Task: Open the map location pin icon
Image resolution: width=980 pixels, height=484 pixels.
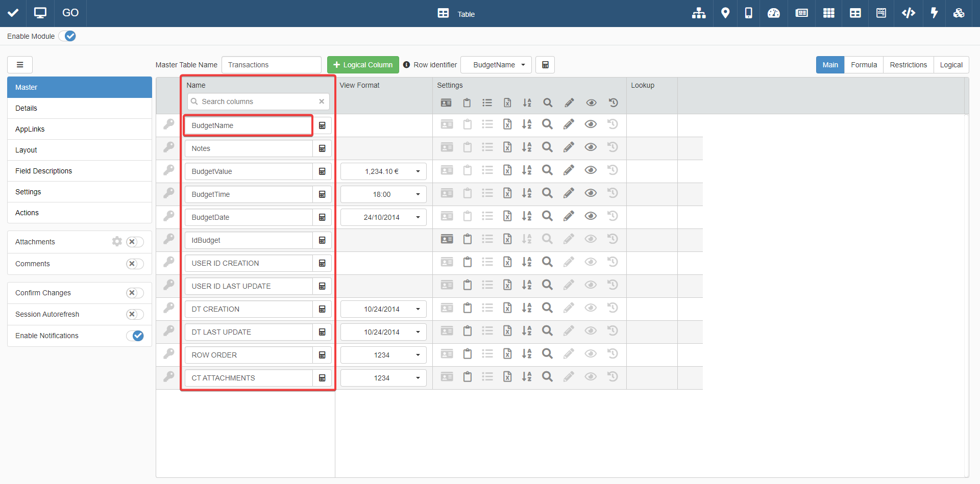Action: click(725, 13)
